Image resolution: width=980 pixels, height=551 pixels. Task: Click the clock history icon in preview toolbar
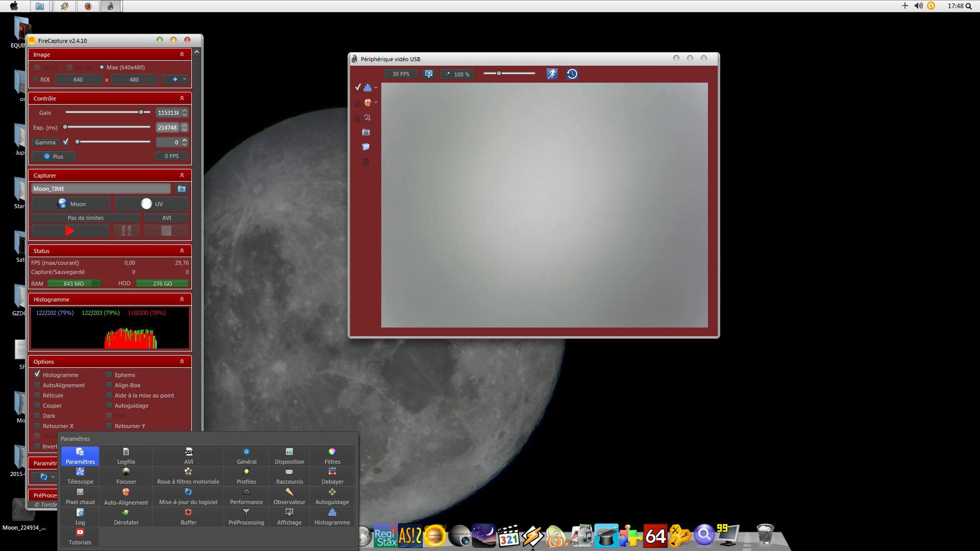tap(572, 74)
